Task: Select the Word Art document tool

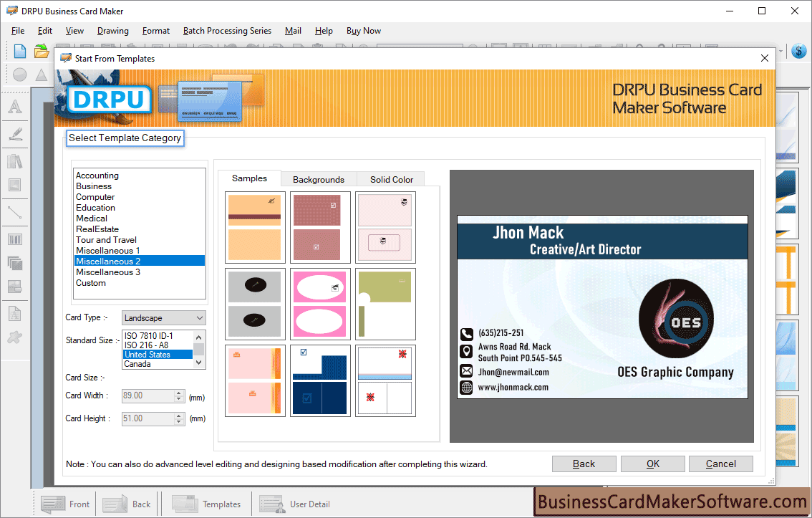Action: tap(15, 314)
